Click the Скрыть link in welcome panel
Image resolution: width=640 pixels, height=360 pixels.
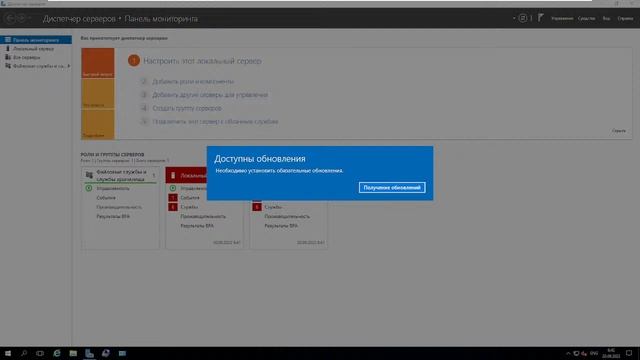618,131
